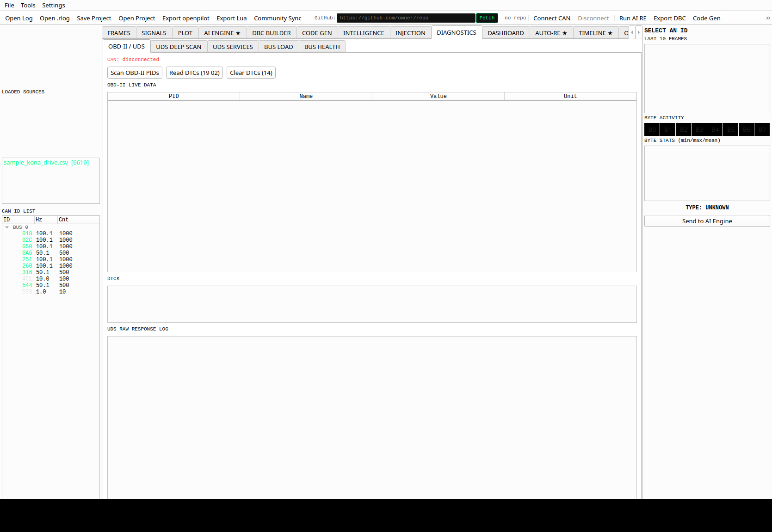Click the tab bar right scroll arrow
772x532 pixels.
[638, 32]
